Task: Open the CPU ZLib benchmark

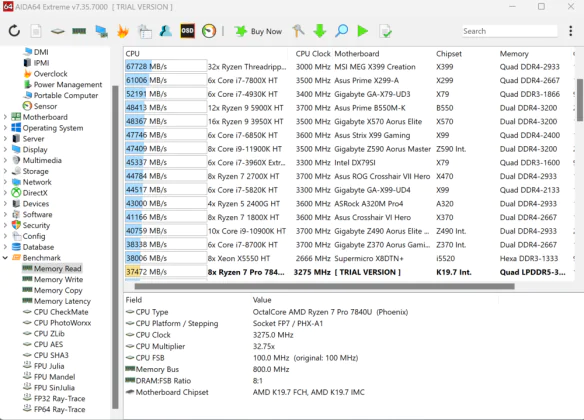Action: click(49, 333)
